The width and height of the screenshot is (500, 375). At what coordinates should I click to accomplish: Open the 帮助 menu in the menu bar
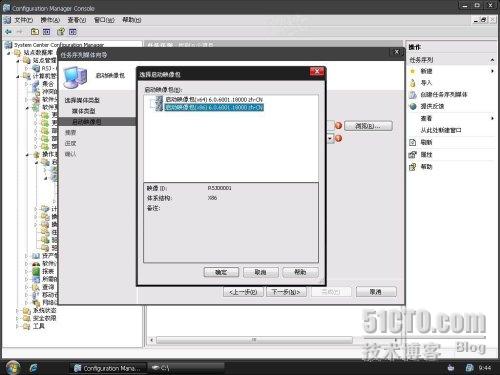coord(132,20)
